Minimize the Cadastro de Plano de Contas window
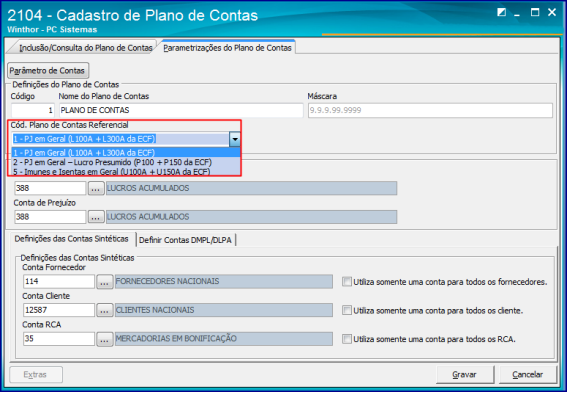Screen dimensions: 568x393 point(517,14)
